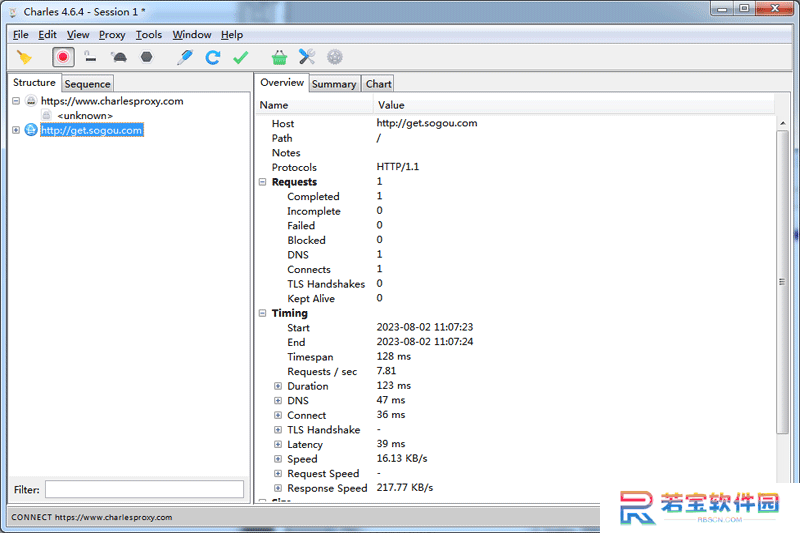The width and height of the screenshot is (800, 533).
Task: Click the Kept Alive row label
Action: (311, 299)
